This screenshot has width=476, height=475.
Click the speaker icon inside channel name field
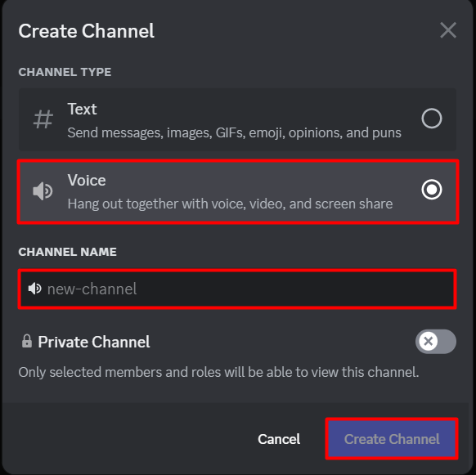(x=35, y=289)
